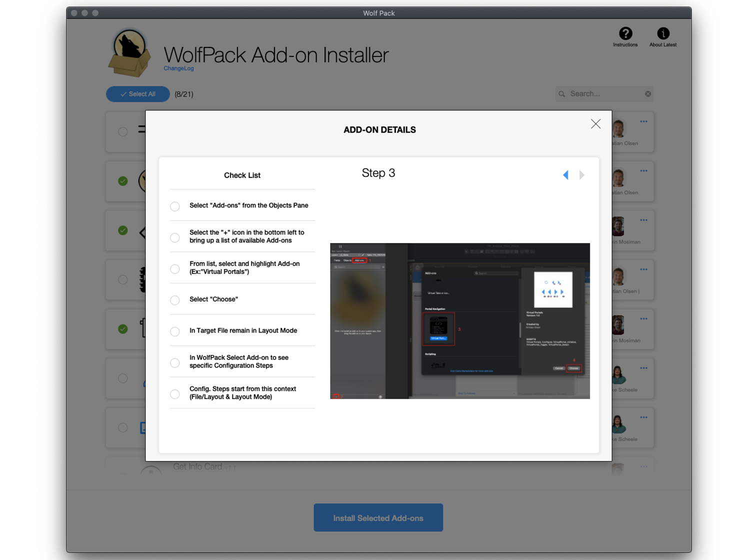The height and width of the screenshot is (560, 745).
Task: Click the 'Step 3' heading
Action: tap(378, 173)
